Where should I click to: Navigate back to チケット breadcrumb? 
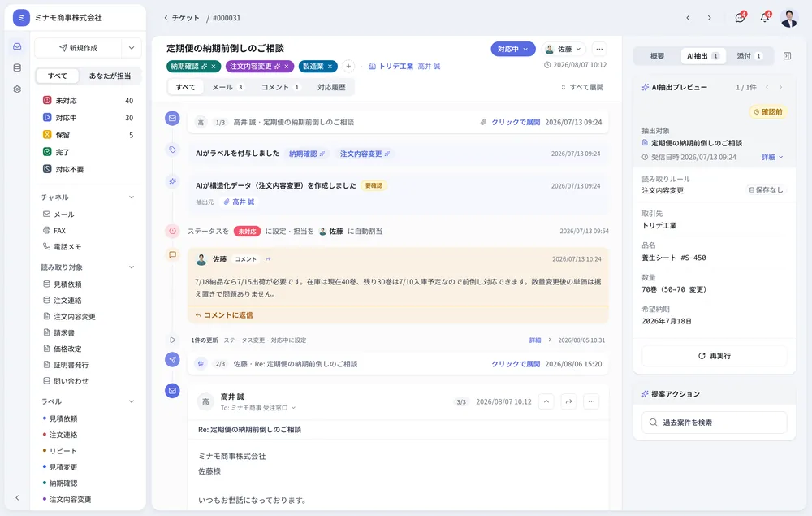(181, 18)
